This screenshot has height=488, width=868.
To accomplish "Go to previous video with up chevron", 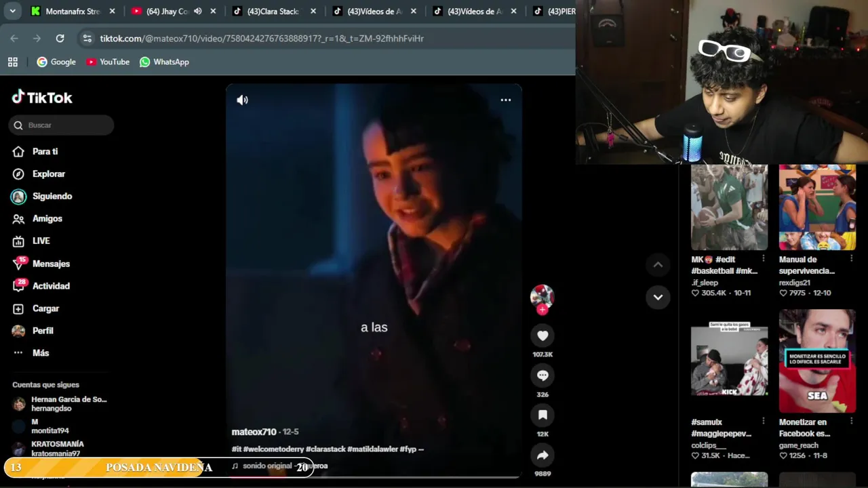I will (658, 265).
